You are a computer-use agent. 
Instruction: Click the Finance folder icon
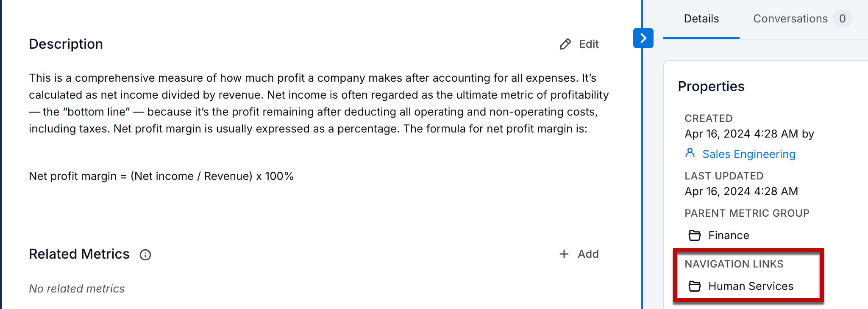(694, 235)
